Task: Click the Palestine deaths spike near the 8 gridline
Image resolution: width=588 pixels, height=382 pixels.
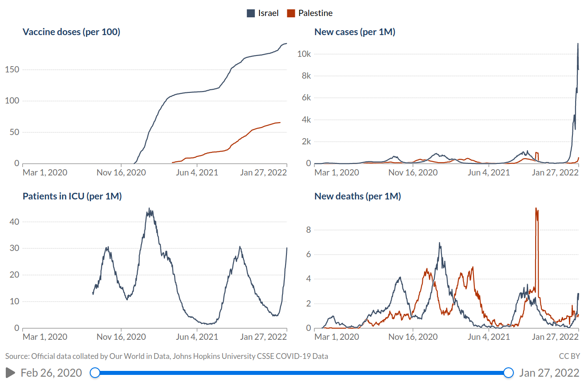Action: [536, 209]
